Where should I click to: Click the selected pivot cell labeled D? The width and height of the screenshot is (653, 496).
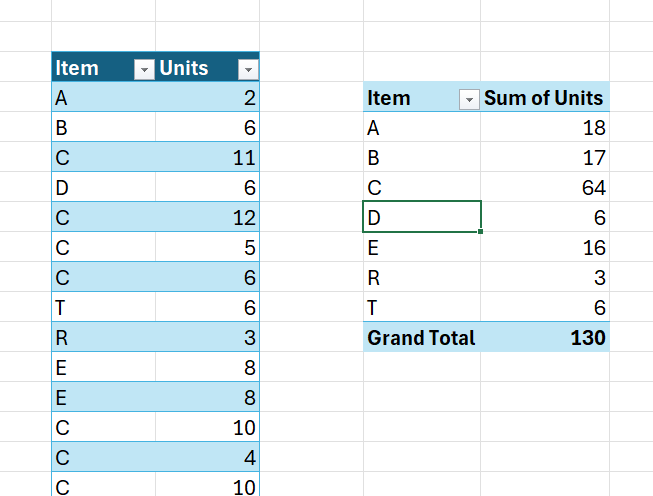click(x=421, y=217)
